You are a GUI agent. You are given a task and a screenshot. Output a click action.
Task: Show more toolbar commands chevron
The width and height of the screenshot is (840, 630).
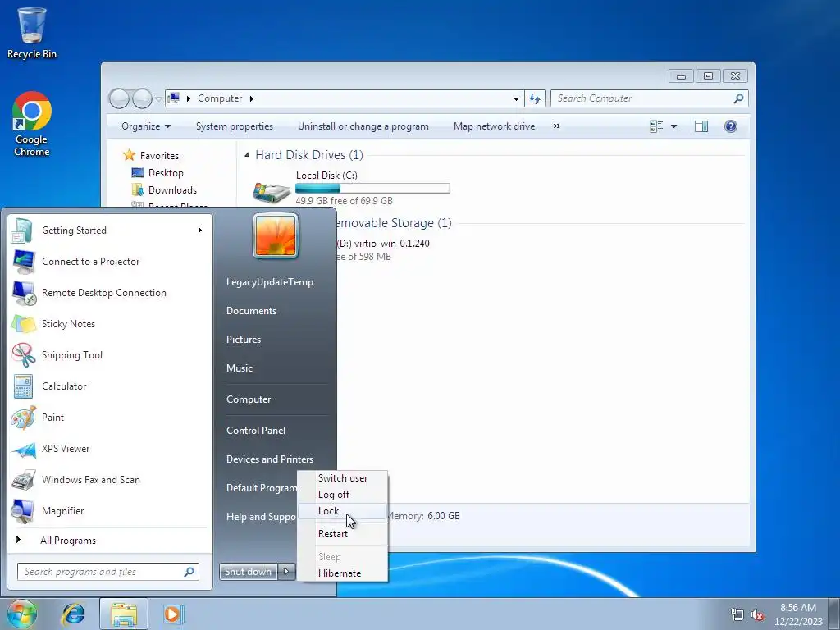click(x=557, y=126)
